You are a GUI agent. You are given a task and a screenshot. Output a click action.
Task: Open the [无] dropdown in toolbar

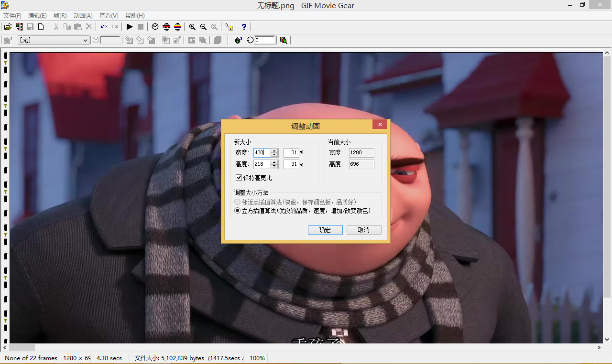tap(53, 40)
